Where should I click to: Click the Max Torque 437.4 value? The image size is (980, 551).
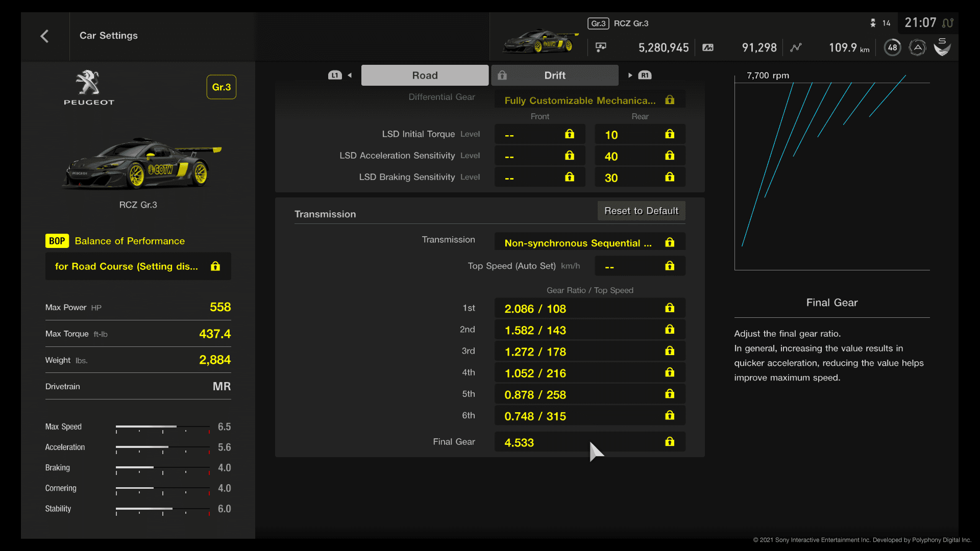pos(214,334)
